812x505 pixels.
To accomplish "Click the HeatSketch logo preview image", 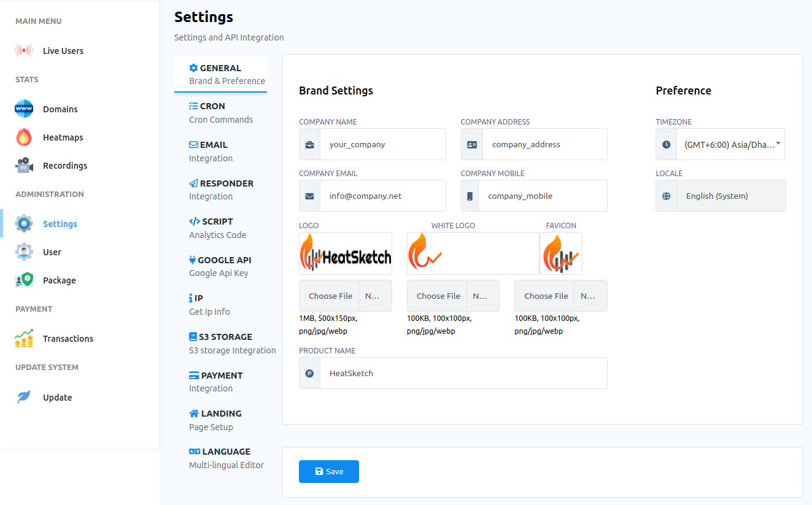I will tap(345, 253).
